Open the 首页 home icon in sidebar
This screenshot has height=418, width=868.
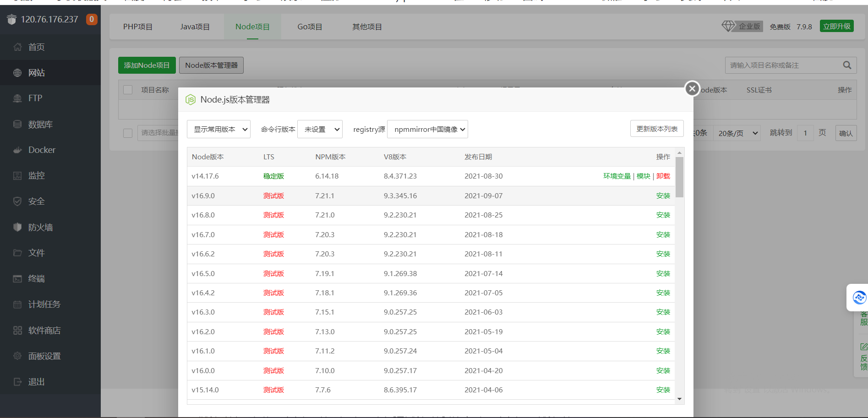pyautogui.click(x=17, y=47)
